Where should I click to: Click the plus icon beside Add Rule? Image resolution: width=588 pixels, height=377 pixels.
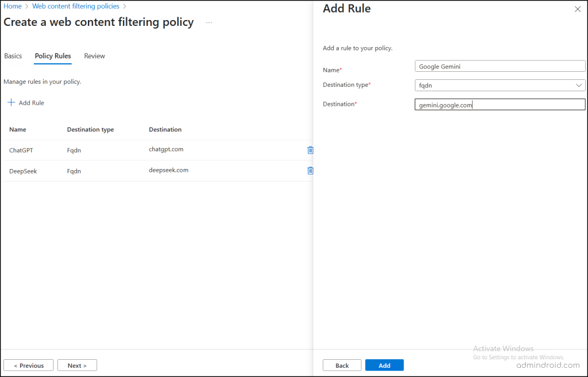11,103
